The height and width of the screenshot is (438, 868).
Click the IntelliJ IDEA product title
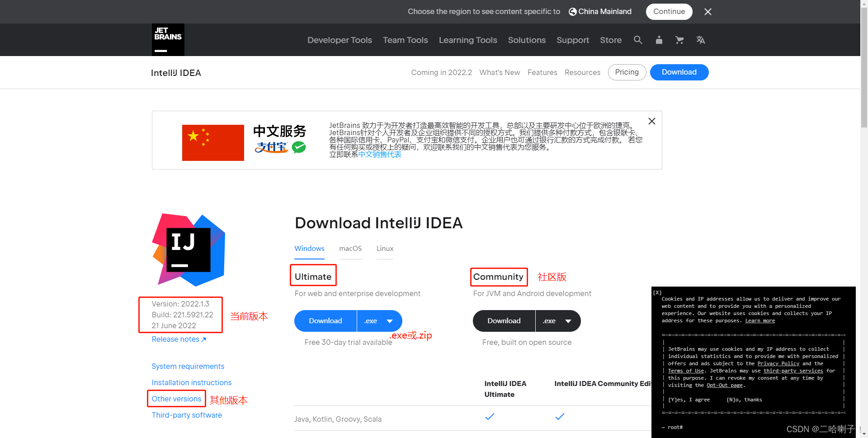176,73
